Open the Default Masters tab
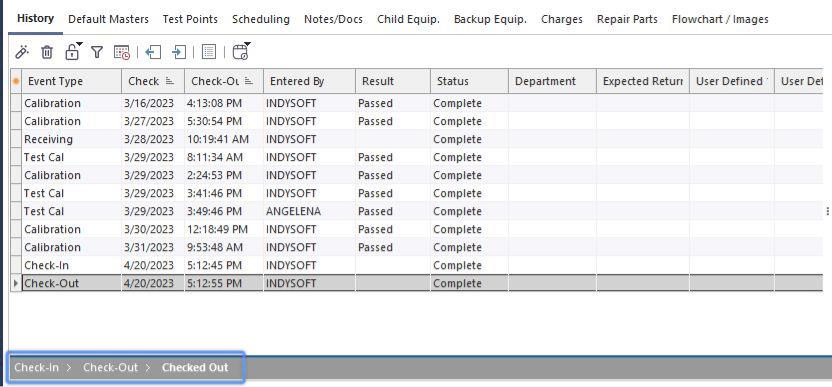The width and height of the screenshot is (832, 387). tap(109, 19)
